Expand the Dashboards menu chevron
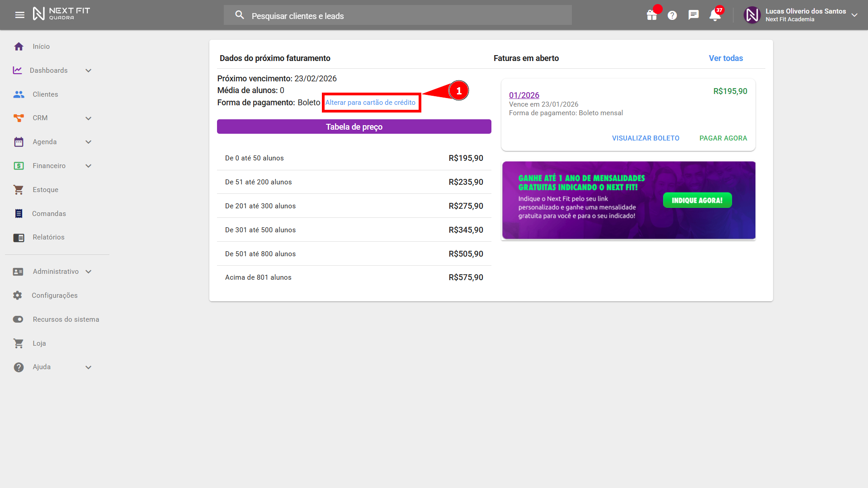The width and height of the screenshot is (868, 488). (89, 70)
